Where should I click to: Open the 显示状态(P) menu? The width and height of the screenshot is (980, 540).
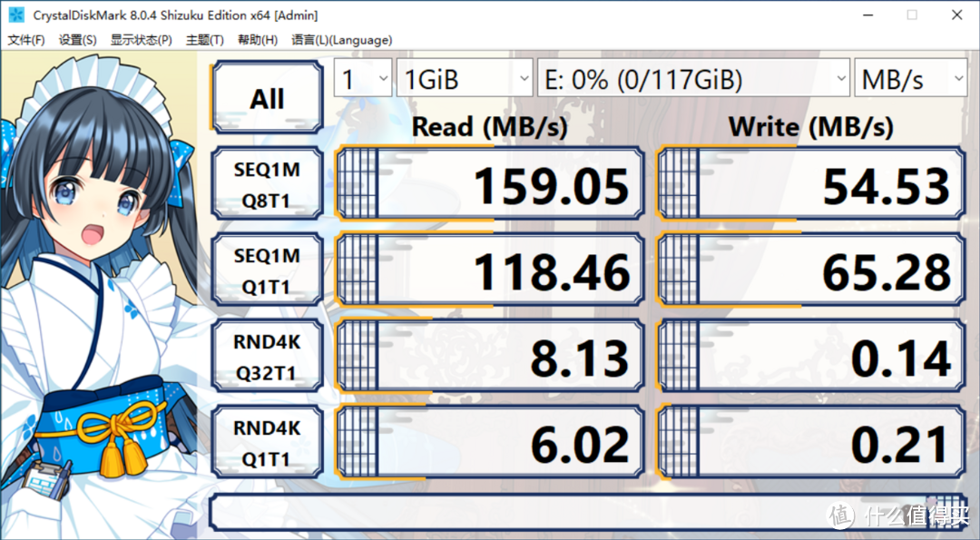click(142, 40)
